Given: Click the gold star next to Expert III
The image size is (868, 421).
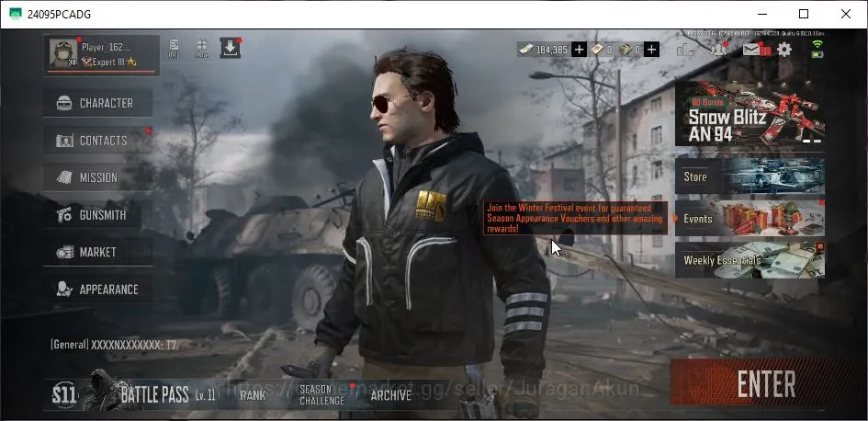Looking at the screenshot, I should coord(131,62).
